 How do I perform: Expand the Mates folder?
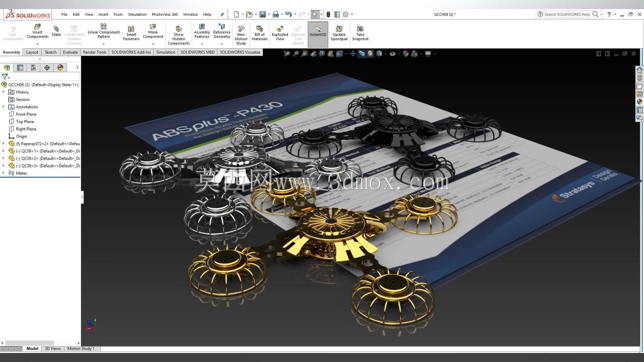[x=3, y=173]
